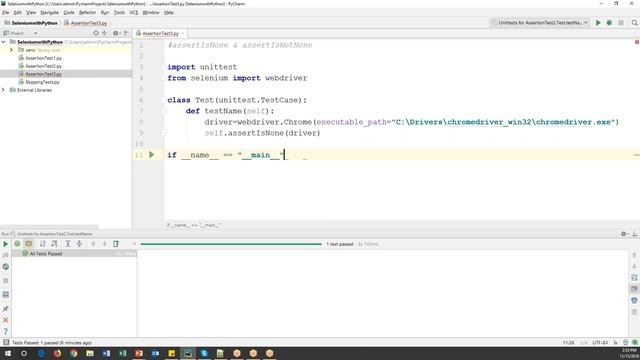640x360 pixels.
Task: Toggle Show Ignored tests in Run panel
Action: click(x=29, y=244)
